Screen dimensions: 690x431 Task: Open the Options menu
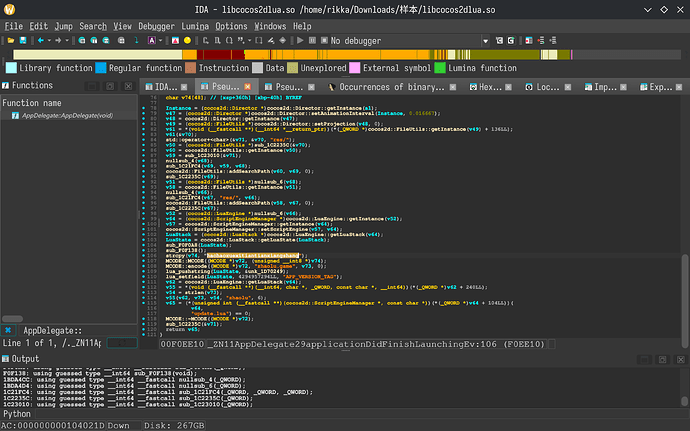coord(231,26)
